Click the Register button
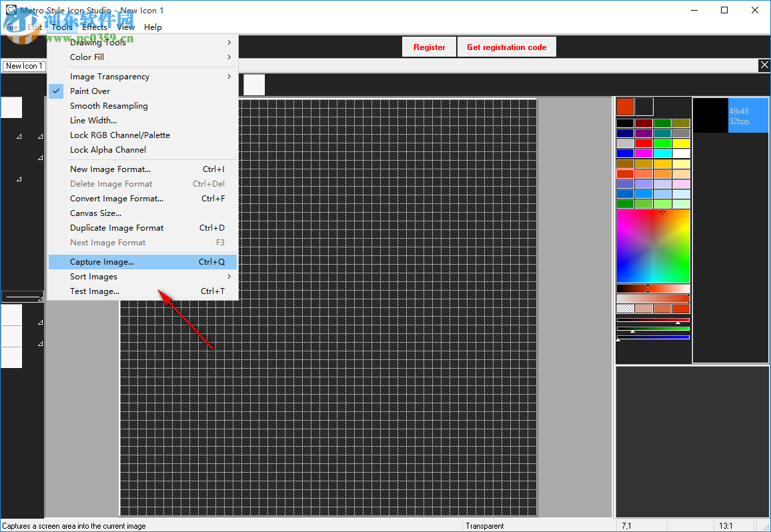 click(x=430, y=47)
